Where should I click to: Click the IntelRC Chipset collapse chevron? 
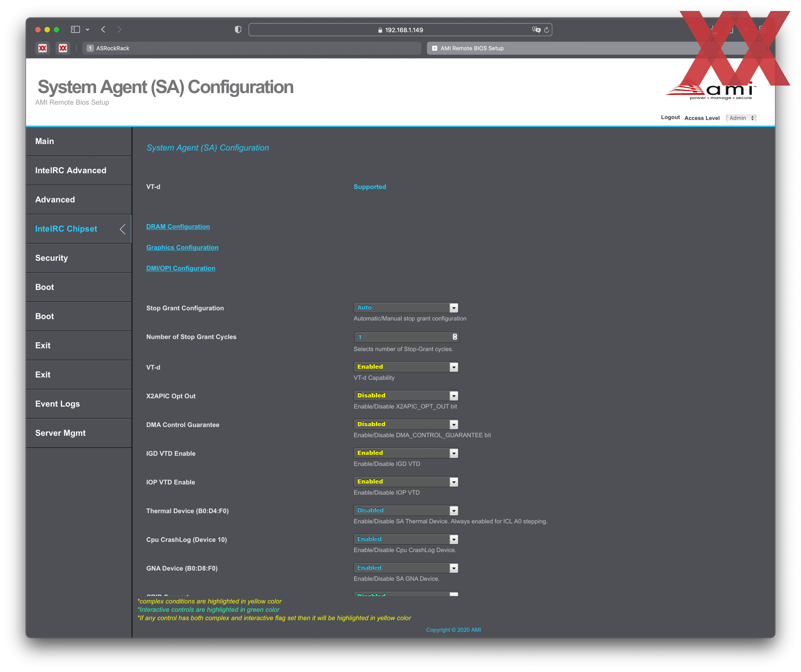123,229
